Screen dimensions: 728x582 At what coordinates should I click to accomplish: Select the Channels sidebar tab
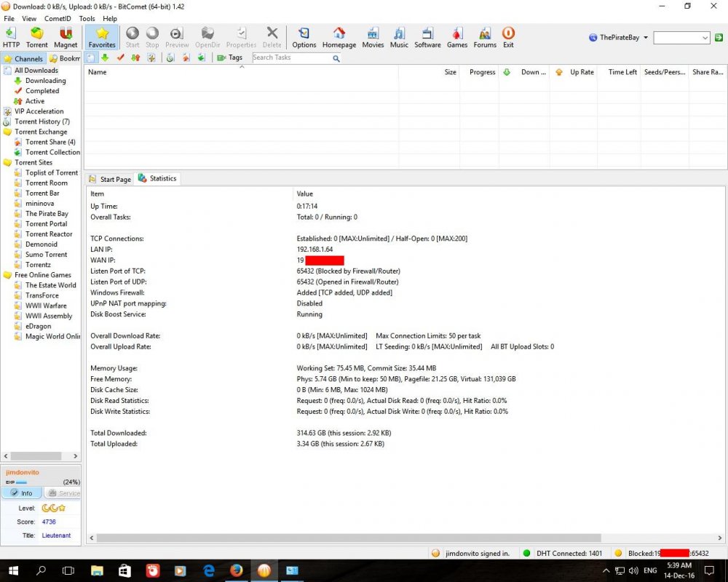coord(24,58)
